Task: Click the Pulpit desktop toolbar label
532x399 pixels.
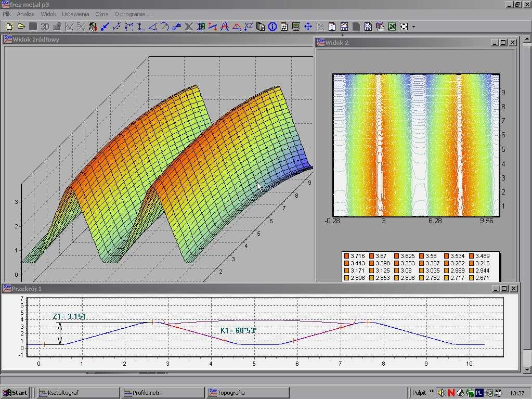Action: (x=419, y=393)
